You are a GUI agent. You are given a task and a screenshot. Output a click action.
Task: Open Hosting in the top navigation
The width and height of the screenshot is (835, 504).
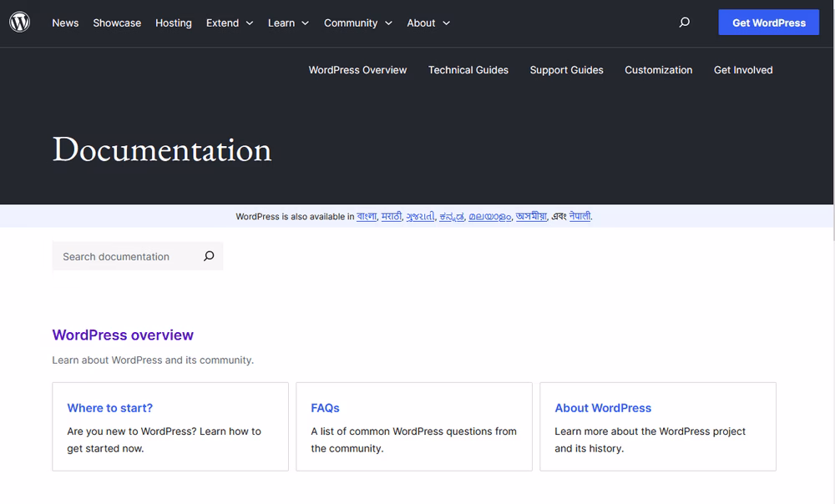(174, 23)
